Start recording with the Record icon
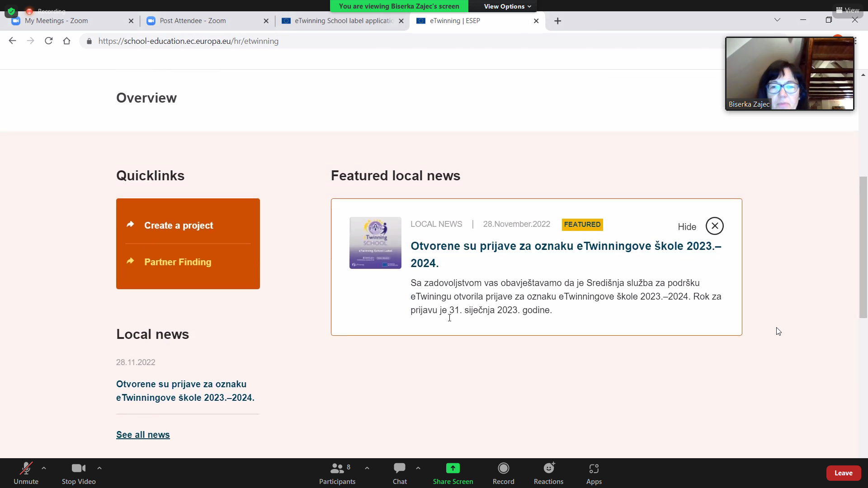The height and width of the screenshot is (488, 868). coord(503,468)
